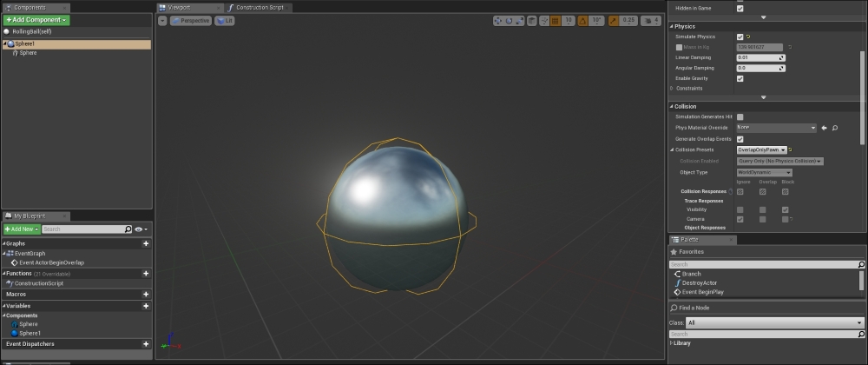Select the rotate gizmo tool in viewport toolbar
868x365 pixels.
pos(508,21)
